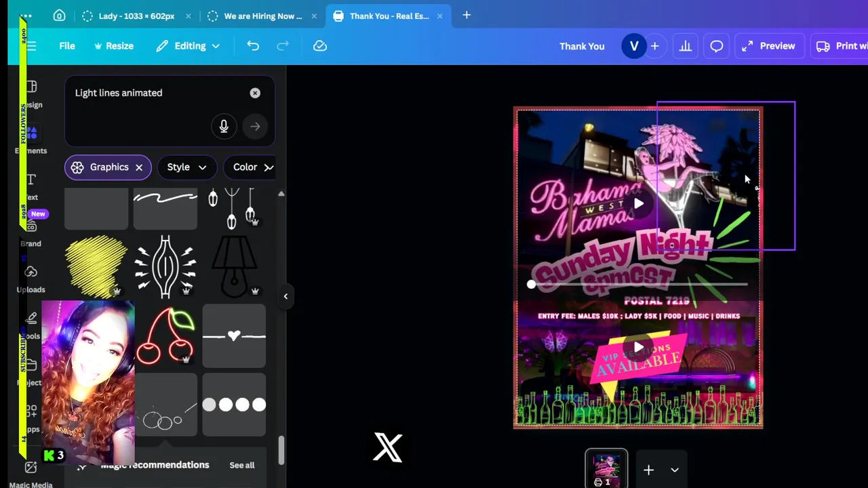Open a new tab with plus icon
This screenshot has height=488, width=868.
(467, 15)
